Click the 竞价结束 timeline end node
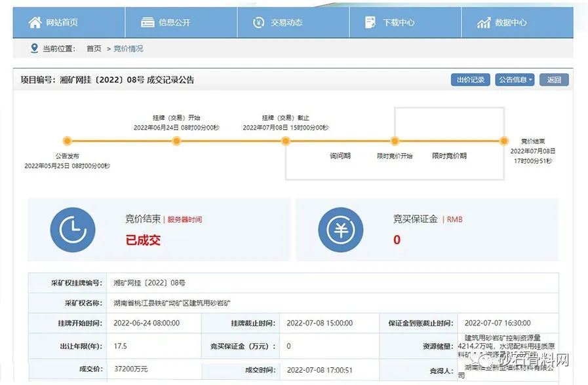Screen dimensions: 588x385 [503, 141]
